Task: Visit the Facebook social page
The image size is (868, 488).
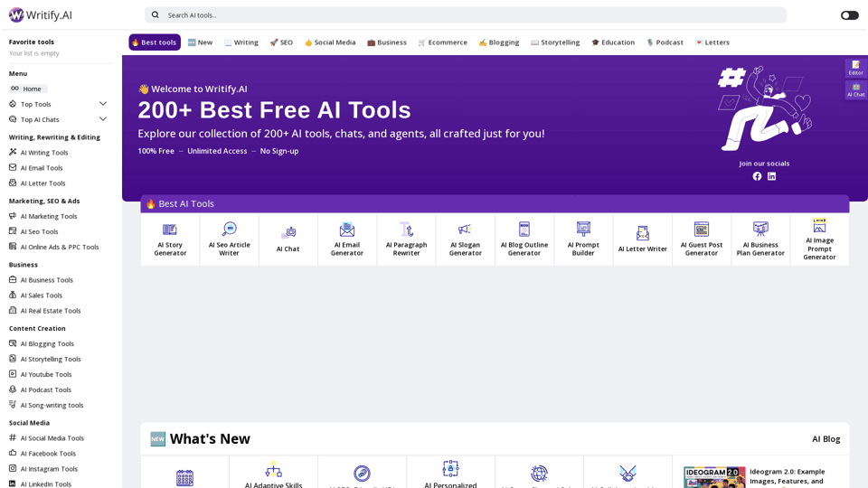Action: (x=757, y=176)
